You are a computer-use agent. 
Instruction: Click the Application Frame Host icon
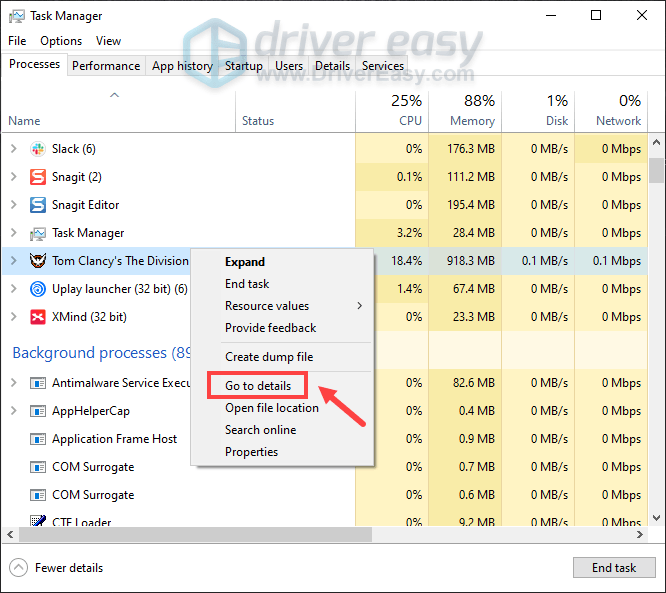[38, 439]
